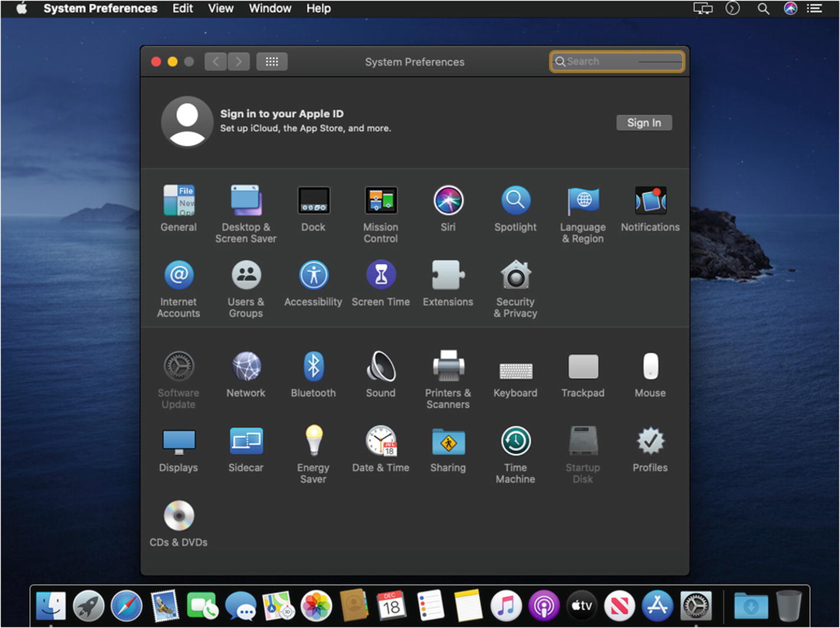Open Music app from the Dock
840x628 pixels.
point(506,606)
